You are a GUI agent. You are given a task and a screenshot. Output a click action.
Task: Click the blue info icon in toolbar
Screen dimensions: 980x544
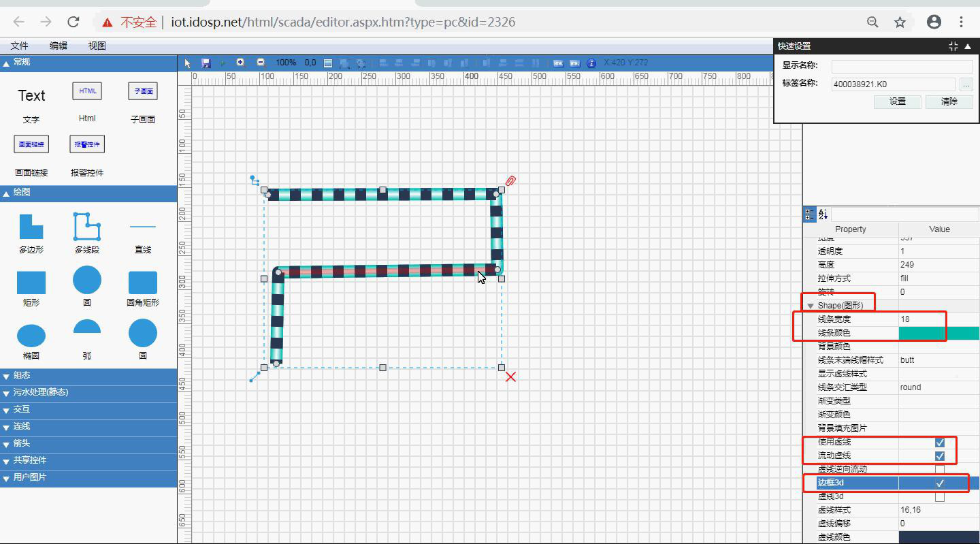591,63
